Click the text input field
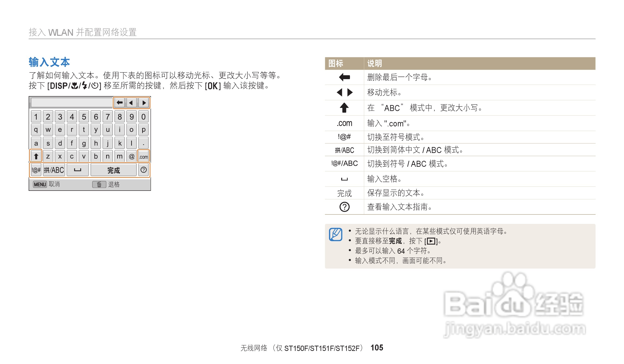The image size is (624, 364). 72,103
